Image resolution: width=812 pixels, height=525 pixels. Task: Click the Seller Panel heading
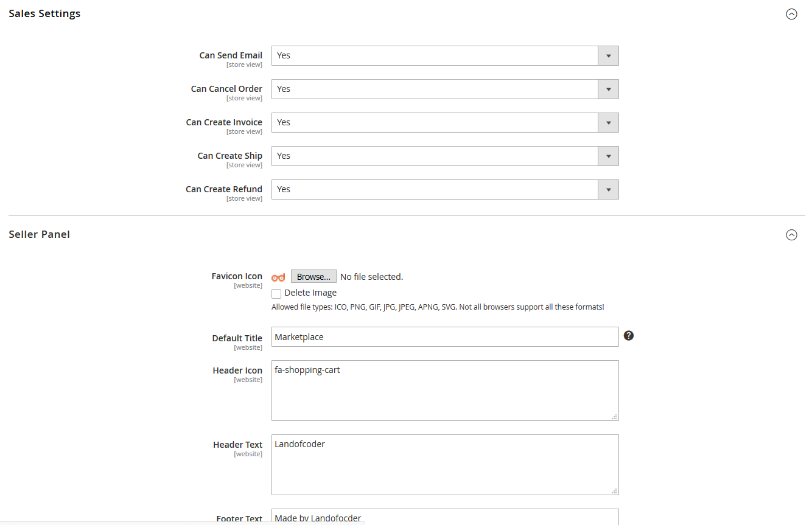(x=40, y=234)
